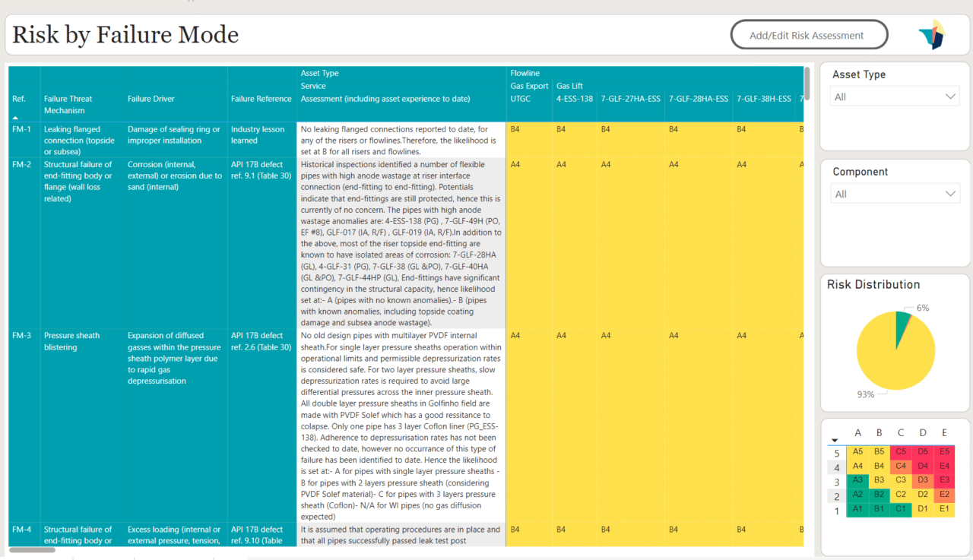
Task: Click the Add/Edit Risk Assessment button
Action: click(x=809, y=35)
